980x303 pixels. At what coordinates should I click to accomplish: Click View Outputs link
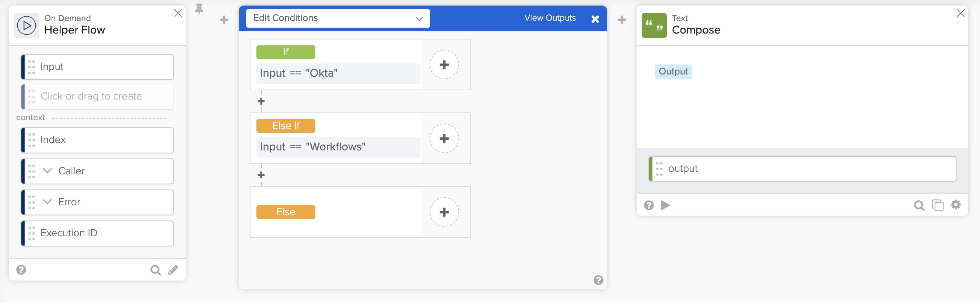coord(549,18)
